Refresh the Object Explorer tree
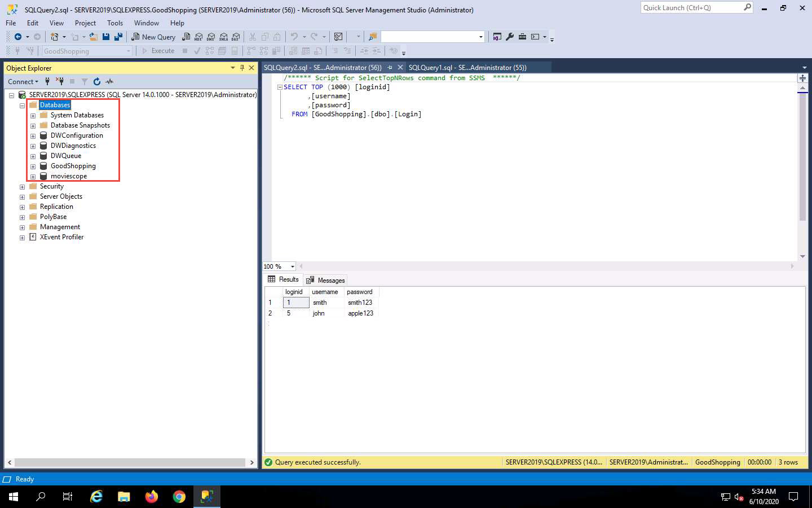812x508 pixels. [x=97, y=81]
